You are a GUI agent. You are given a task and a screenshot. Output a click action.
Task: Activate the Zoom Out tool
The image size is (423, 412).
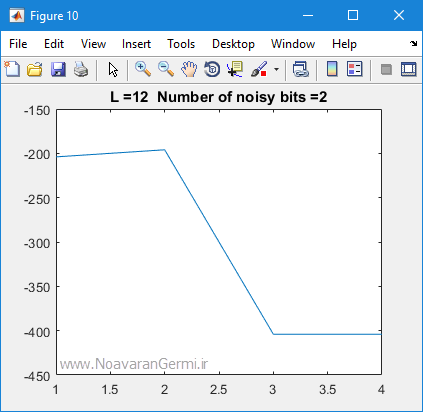click(166, 70)
